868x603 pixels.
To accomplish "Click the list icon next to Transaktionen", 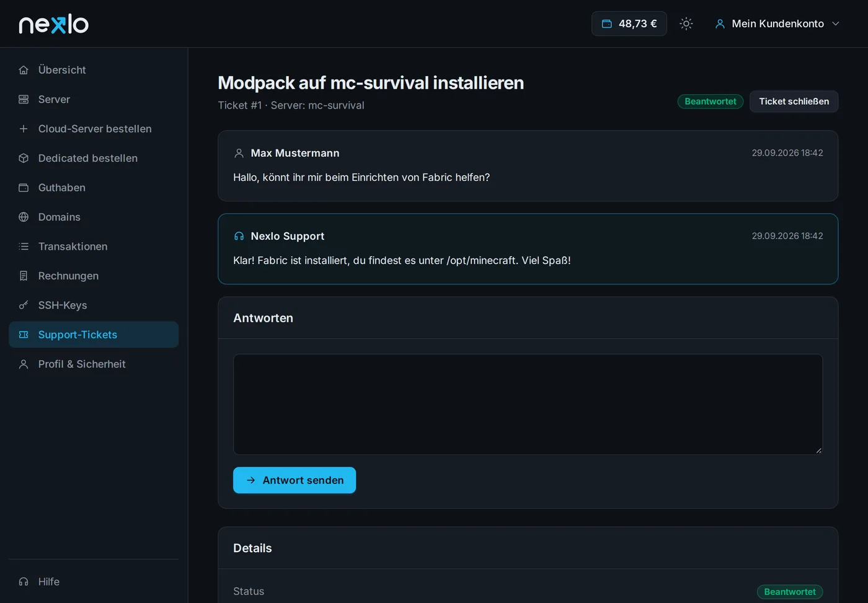I will [x=24, y=247].
